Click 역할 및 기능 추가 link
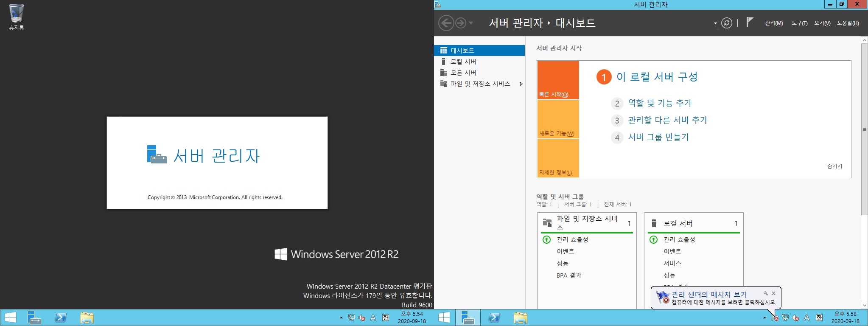This screenshot has height=326, width=868. point(660,103)
